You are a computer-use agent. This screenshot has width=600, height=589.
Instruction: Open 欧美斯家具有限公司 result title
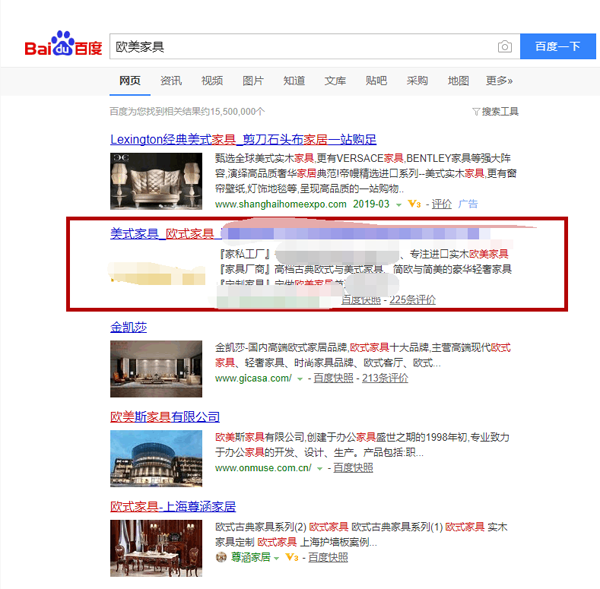point(165,417)
